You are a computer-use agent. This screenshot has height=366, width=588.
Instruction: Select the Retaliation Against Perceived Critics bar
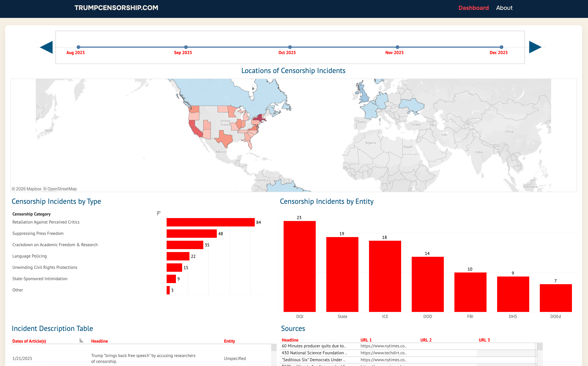[x=210, y=222]
